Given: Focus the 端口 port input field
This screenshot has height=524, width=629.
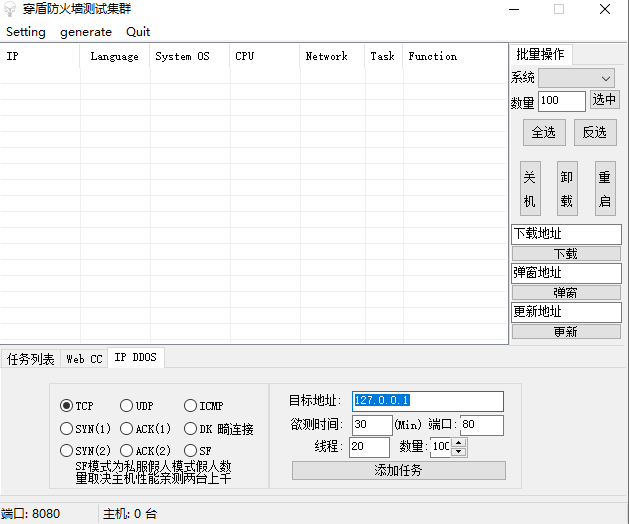Looking at the screenshot, I should tap(481, 426).
